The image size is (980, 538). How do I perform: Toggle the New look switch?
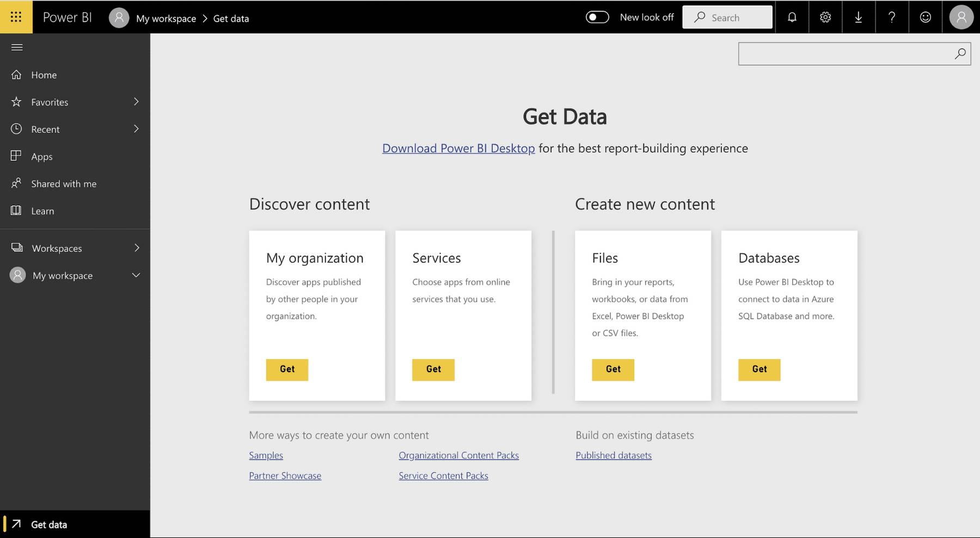pos(597,17)
